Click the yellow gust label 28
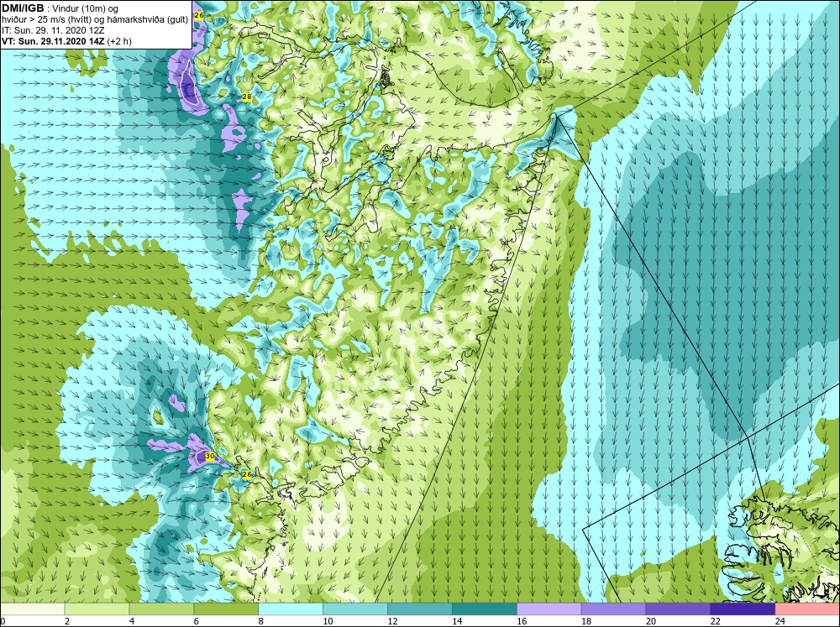 pos(247,97)
